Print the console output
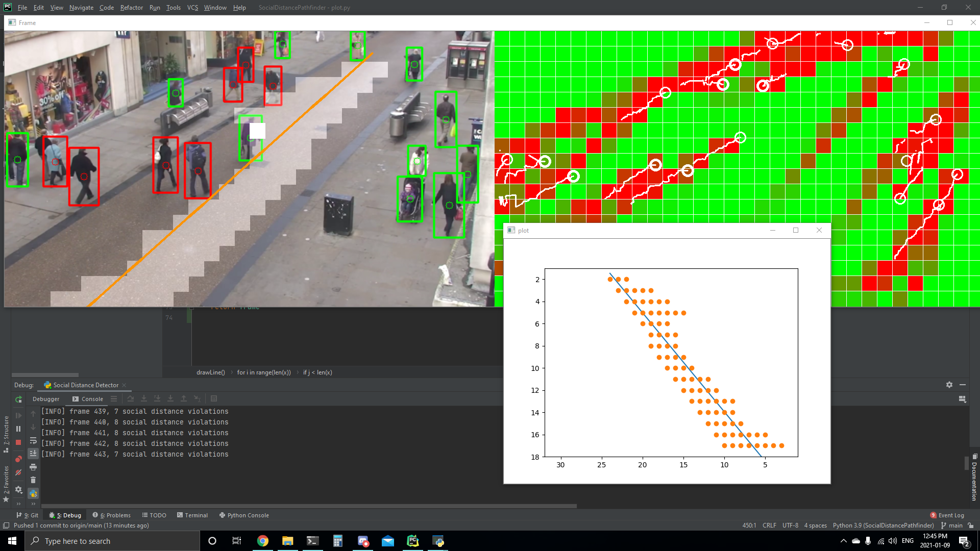Screen dimensions: 980x551 pyautogui.click(x=33, y=467)
